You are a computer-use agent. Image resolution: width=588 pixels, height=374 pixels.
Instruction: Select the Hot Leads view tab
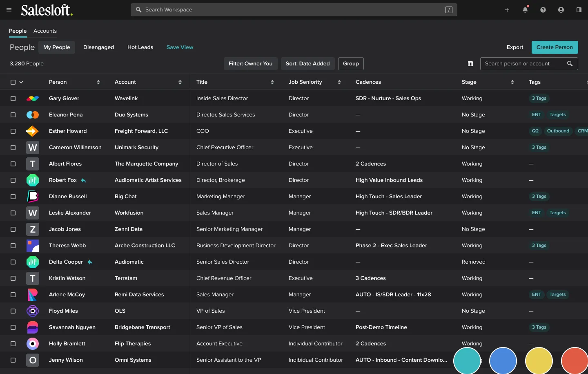(140, 47)
